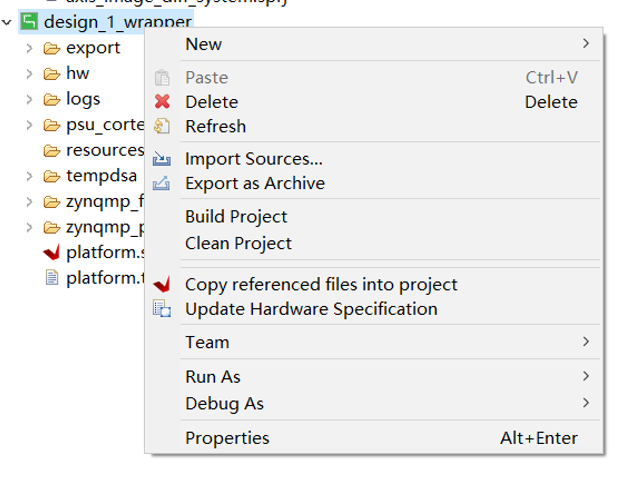Collapse the design_1_wrapper tree node
Screen dimensions: 629x483
[x=8, y=22]
